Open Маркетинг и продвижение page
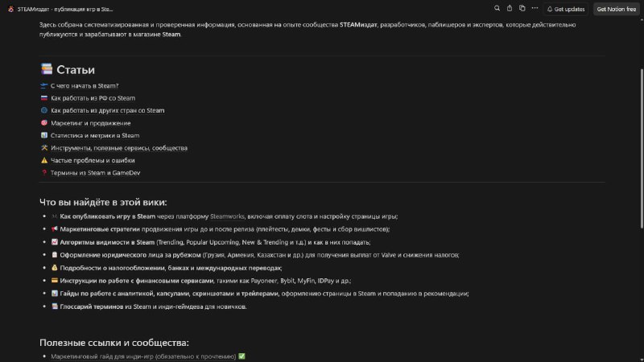The width and height of the screenshot is (644, 362). [91, 123]
